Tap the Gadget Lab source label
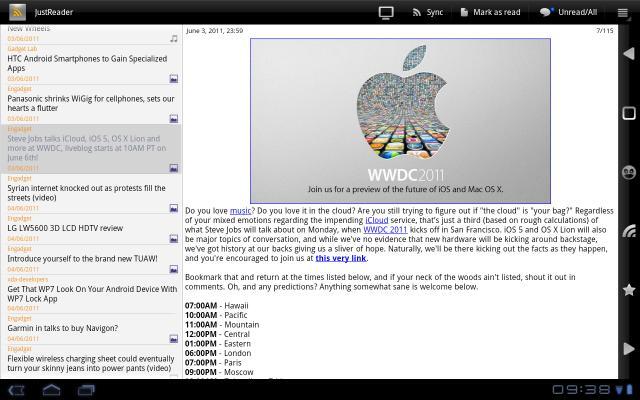Viewport: 640px width, 400px height. tap(22, 49)
